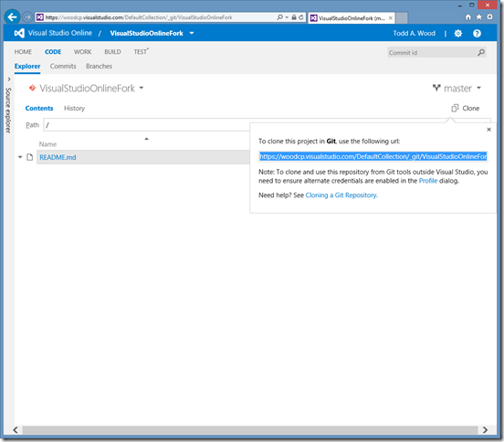The width and height of the screenshot is (504, 442).
Task: Go back with the browser back arrow
Action: (x=12, y=16)
